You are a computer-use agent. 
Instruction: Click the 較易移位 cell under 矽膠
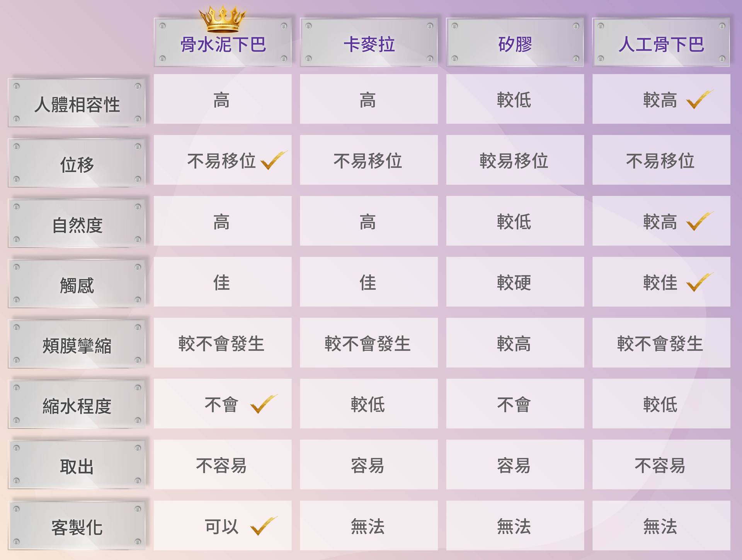click(x=515, y=160)
